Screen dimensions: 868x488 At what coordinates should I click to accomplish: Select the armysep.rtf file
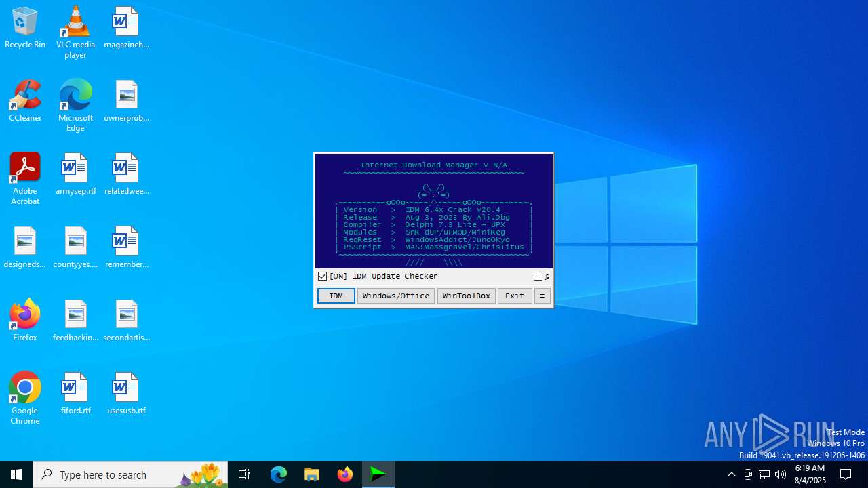pyautogui.click(x=75, y=175)
